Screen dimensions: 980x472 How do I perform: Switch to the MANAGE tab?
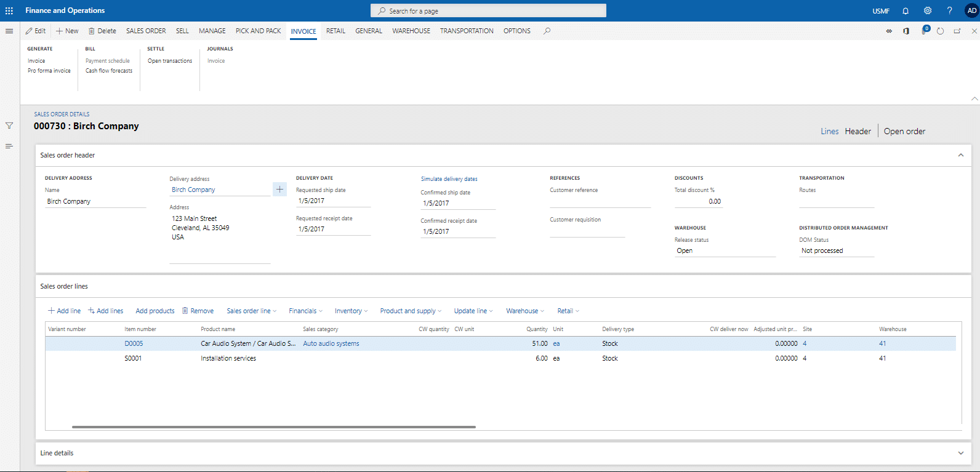[212, 31]
